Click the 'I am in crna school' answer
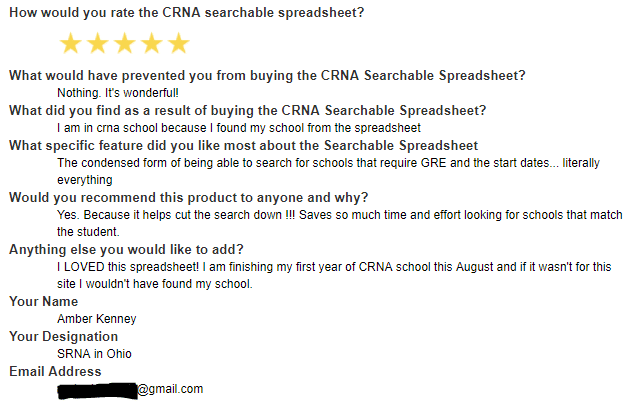636x404 pixels. click(239, 128)
